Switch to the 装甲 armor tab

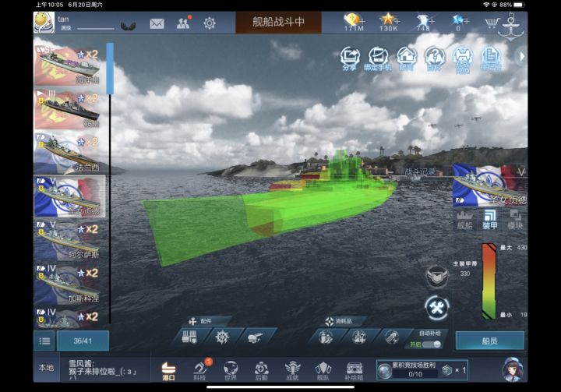click(x=490, y=220)
